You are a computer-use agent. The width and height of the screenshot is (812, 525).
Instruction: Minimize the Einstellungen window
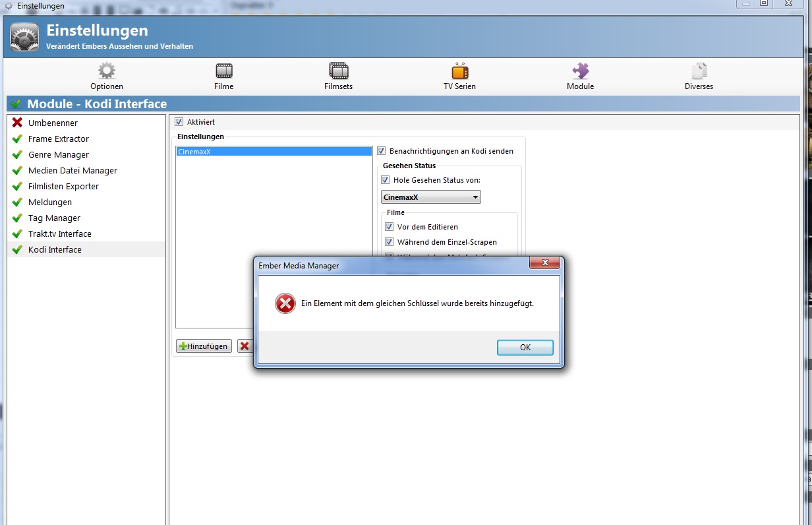pos(745,3)
